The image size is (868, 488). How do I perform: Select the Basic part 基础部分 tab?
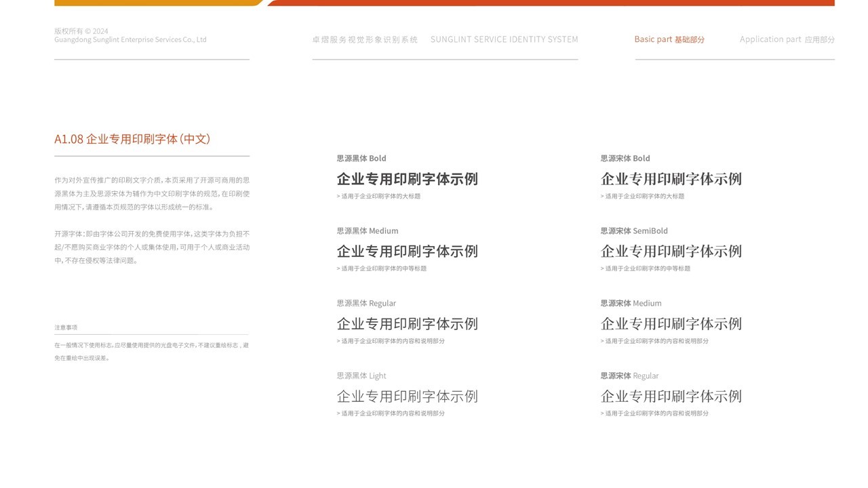669,39
